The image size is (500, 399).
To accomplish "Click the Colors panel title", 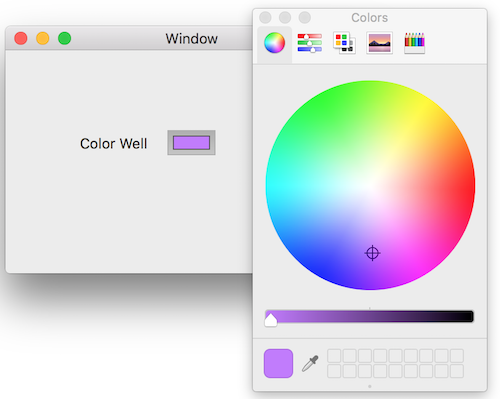I will [369, 18].
